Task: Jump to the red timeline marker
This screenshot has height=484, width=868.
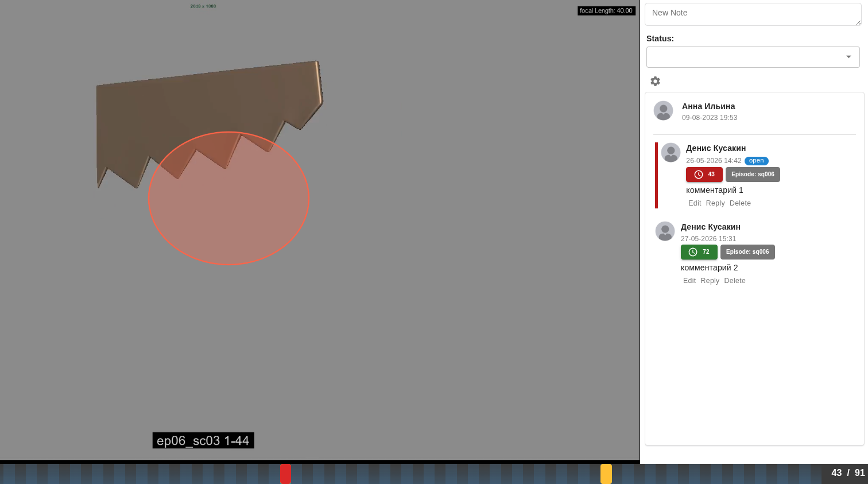Action: [285, 474]
